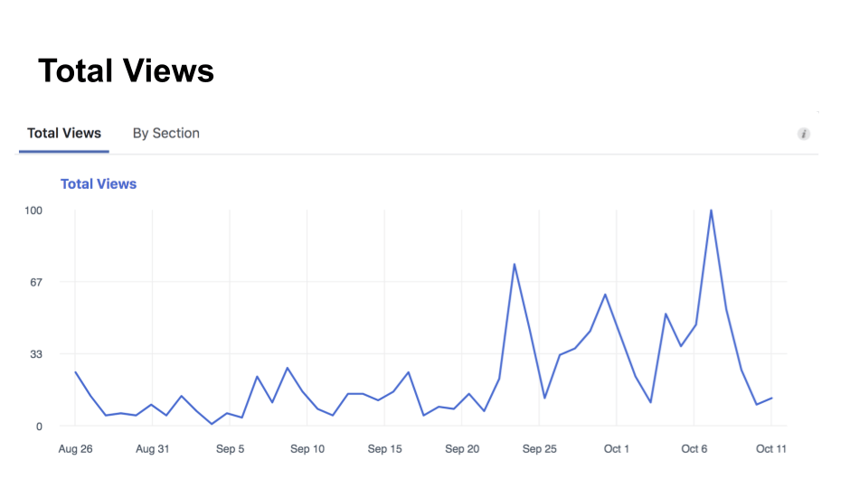Click the line peak just before Oct 1

coord(605,295)
